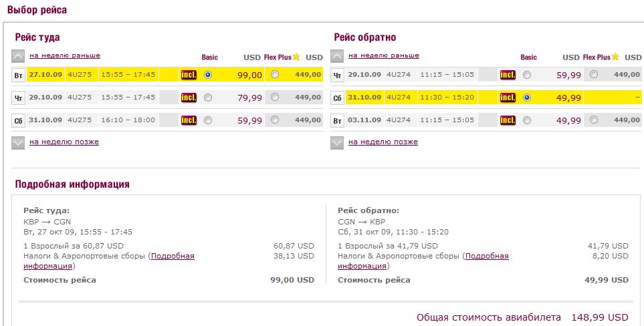Choose Flex Plus fare for 03.11.09 return flight
Viewport: 644px width, 326px height.
pos(594,121)
